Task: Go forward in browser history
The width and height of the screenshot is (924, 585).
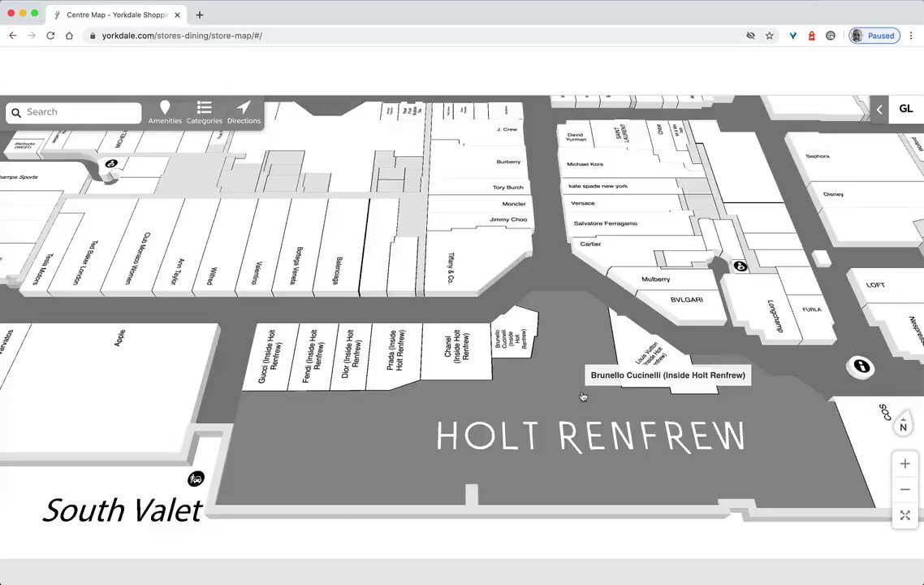Action: pyautogui.click(x=32, y=36)
